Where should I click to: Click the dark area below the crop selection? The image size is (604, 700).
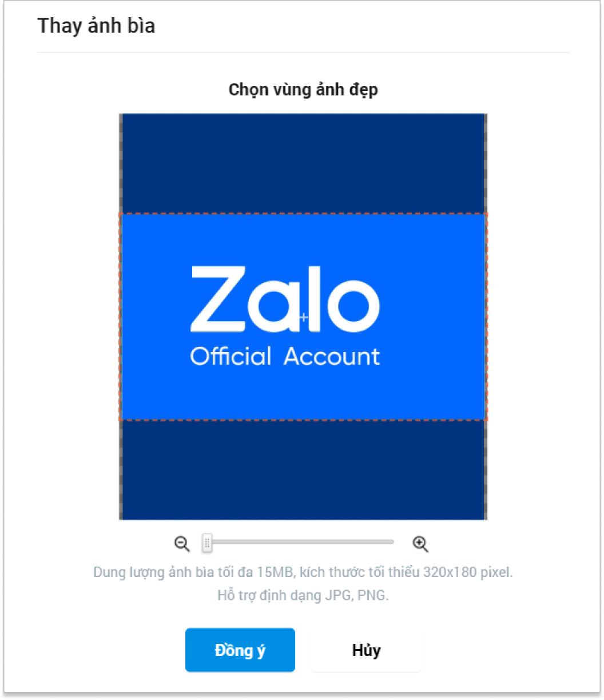pyautogui.click(x=303, y=470)
